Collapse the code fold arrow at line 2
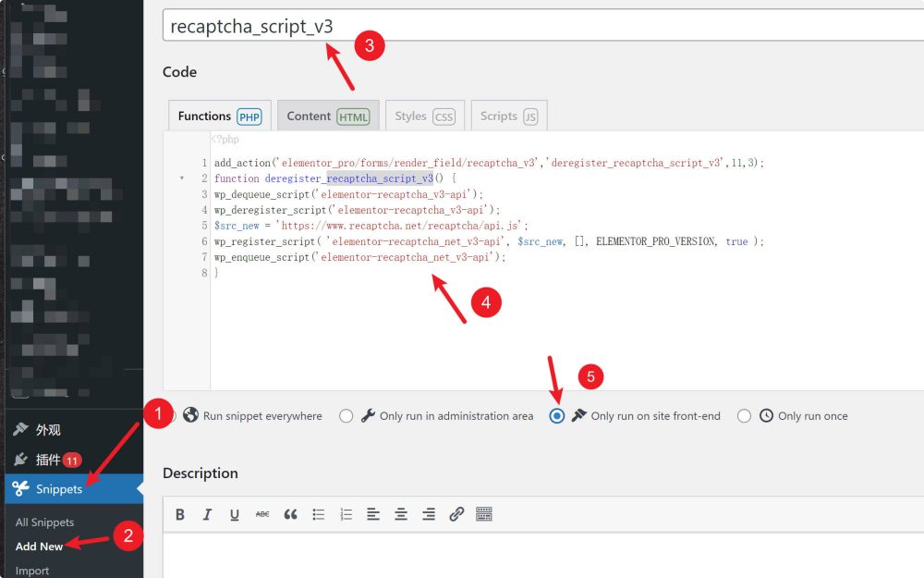 [x=181, y=178]
